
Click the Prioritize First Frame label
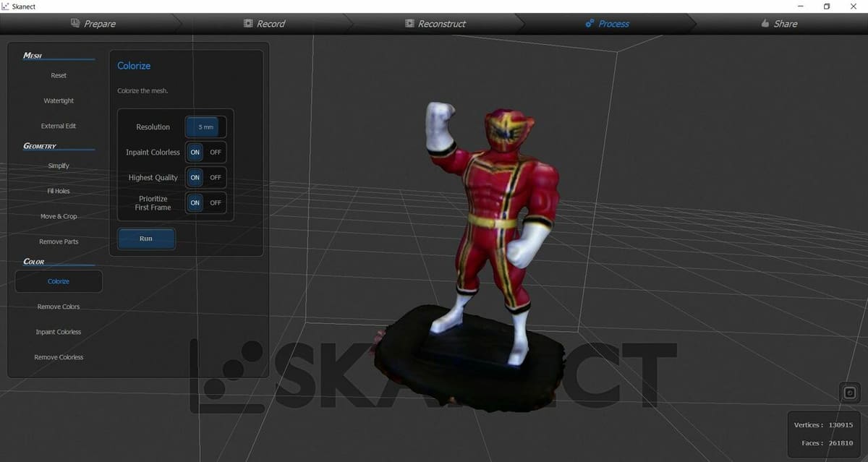coord(153,203)
